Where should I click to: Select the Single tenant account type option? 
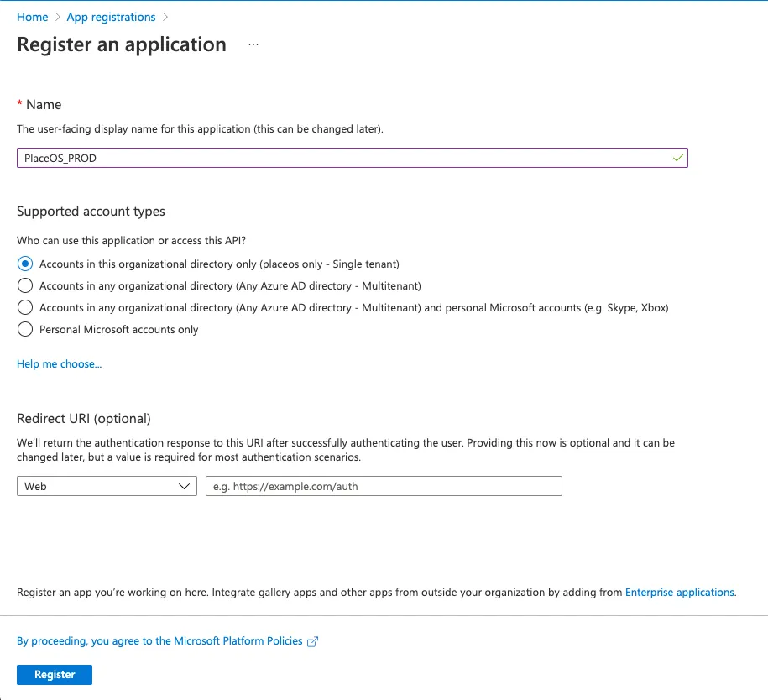[x=25, y=264]
